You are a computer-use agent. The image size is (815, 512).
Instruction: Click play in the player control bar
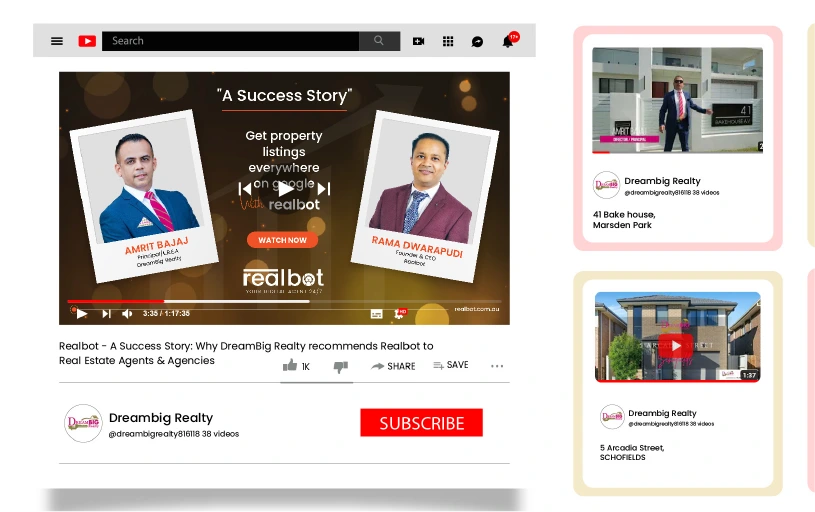click(x=82, y=313)
